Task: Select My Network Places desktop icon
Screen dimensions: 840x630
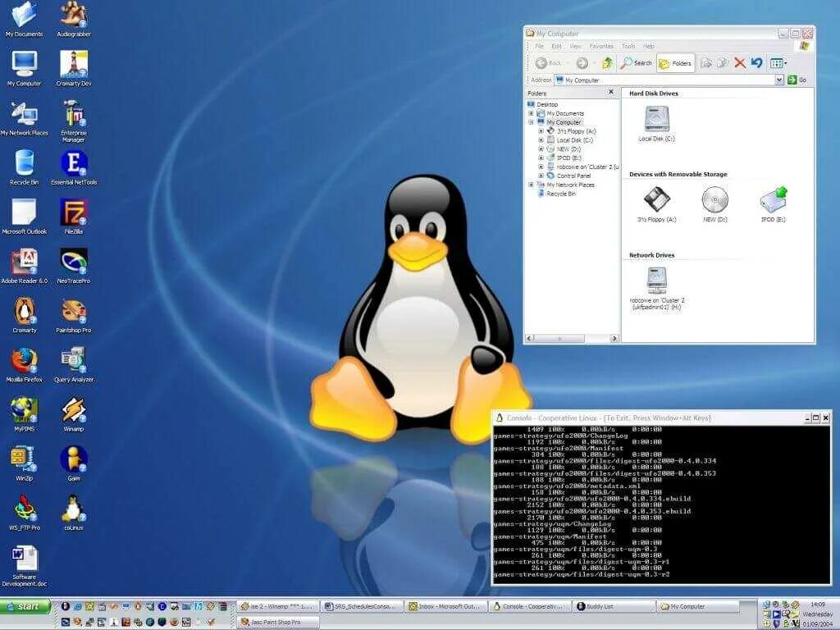Action: [x=24, y=118]
